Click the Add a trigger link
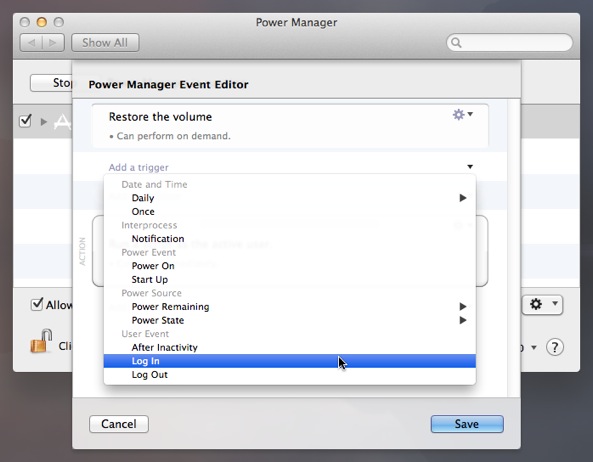This screenshot has height=462, width=593. (x=138, y=167)
